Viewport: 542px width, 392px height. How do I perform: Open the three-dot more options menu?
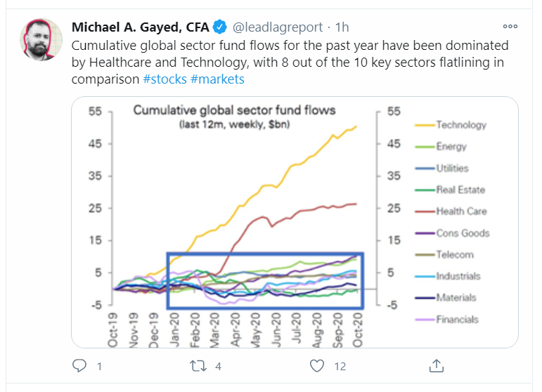coord(510,27)
